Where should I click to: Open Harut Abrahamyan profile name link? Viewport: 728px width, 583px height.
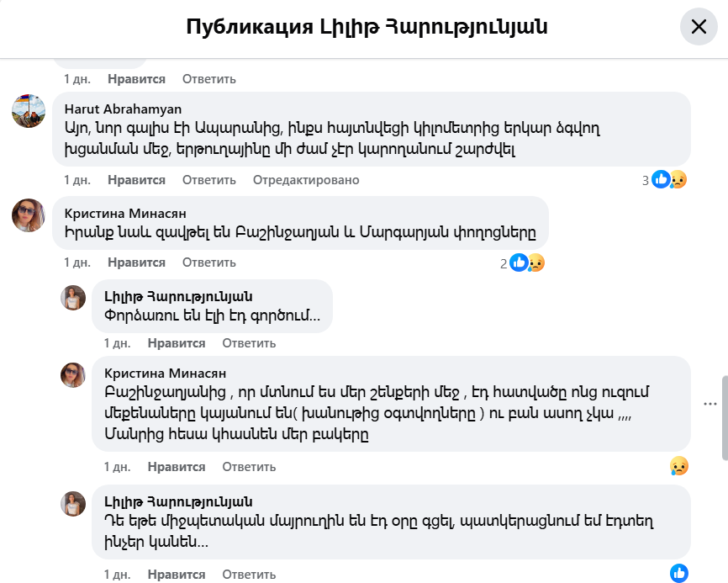(123, 109)
